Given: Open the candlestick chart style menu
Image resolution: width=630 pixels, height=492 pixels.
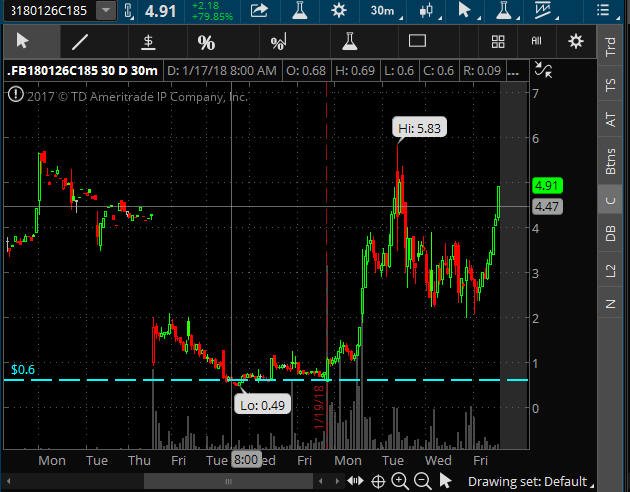Looking at the screenshot, I should click(426, 10).
